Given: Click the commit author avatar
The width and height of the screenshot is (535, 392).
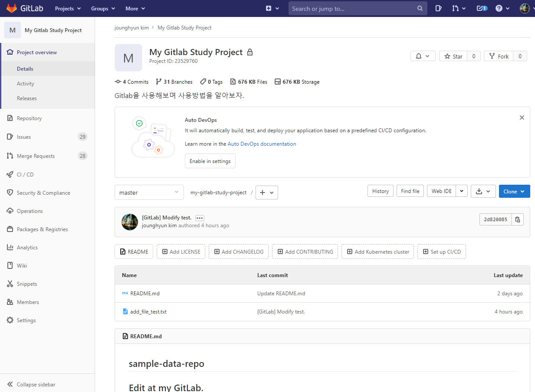Looking at the screenshot, I should [x=129, y=222].
